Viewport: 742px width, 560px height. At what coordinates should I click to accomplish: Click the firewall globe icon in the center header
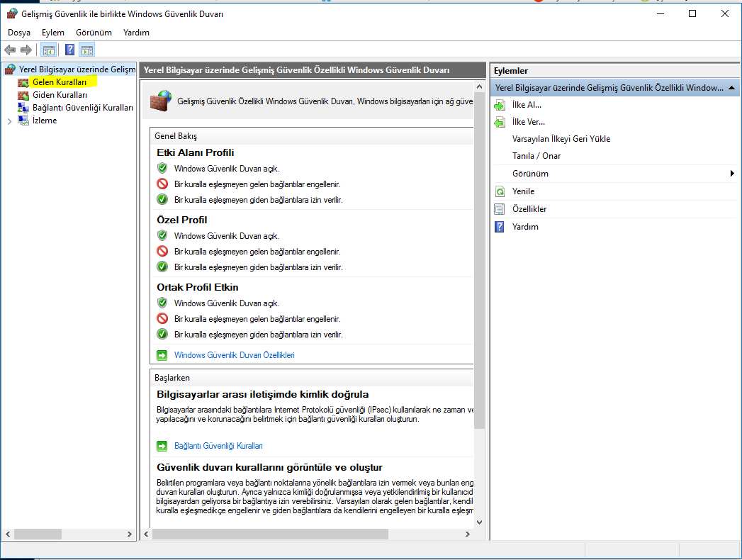click(161, 101)
